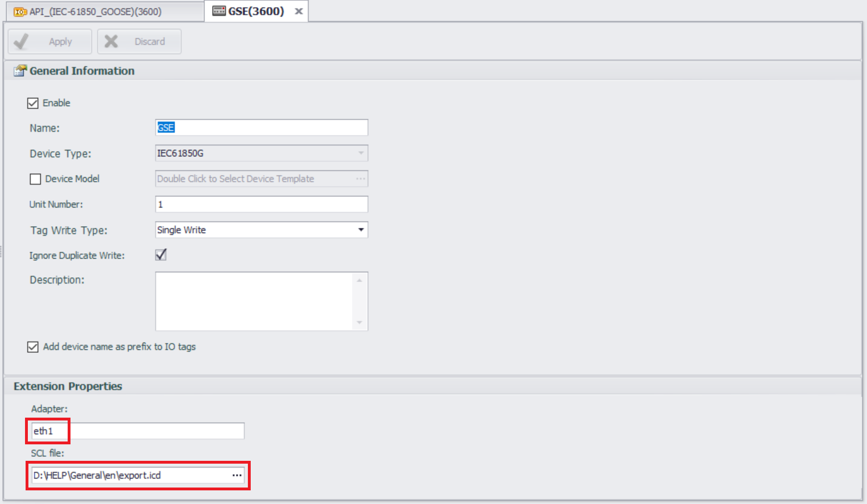867x504 pixels.
Task: Toggle the Enable checkbox
Action: [x=33, y=103]
